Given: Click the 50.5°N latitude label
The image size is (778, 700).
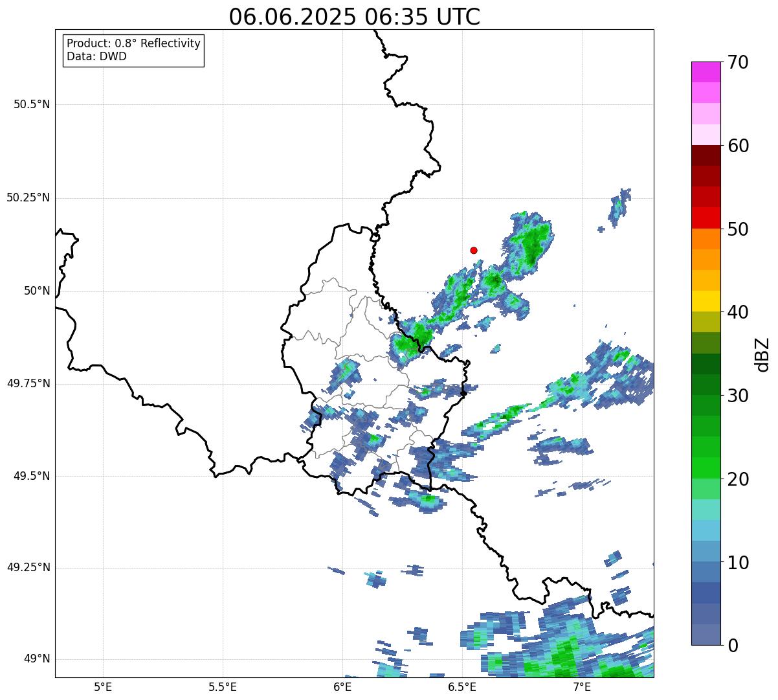Looking at the screenshot, I should [x=32, y=104].
